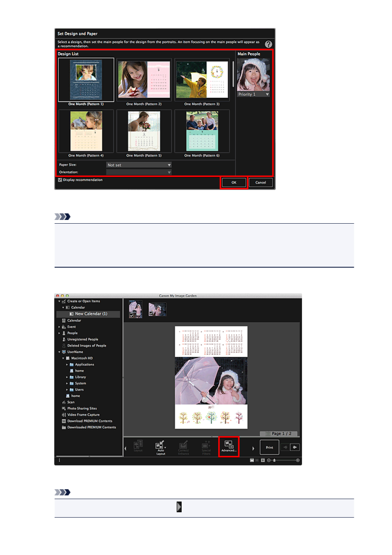Open the Priority 1 dropdown

point(254,94)
